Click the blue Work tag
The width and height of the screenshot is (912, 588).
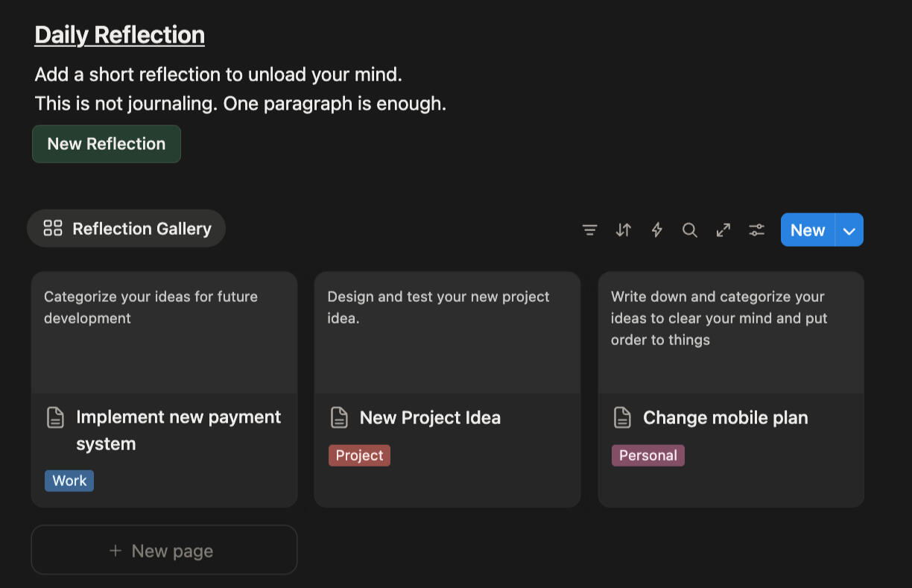point(69,481)
